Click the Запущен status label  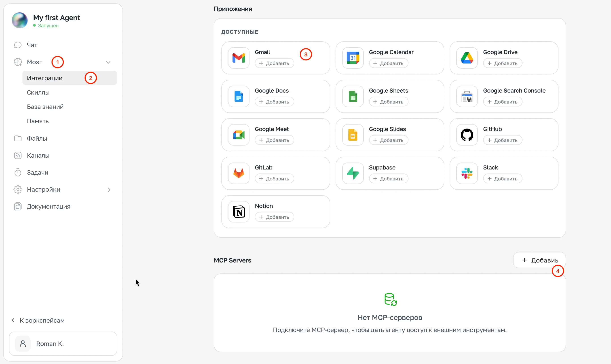pyautogui.click(x=48, y=25)
